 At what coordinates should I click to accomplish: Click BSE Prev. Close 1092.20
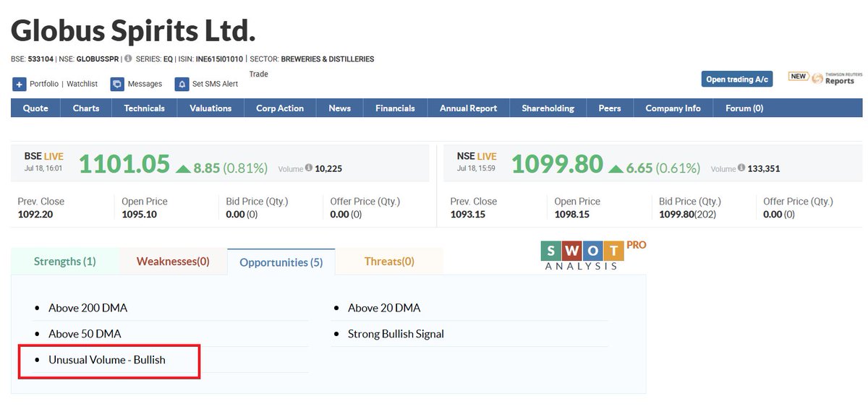pyautogui.click(x=35, y=215)
